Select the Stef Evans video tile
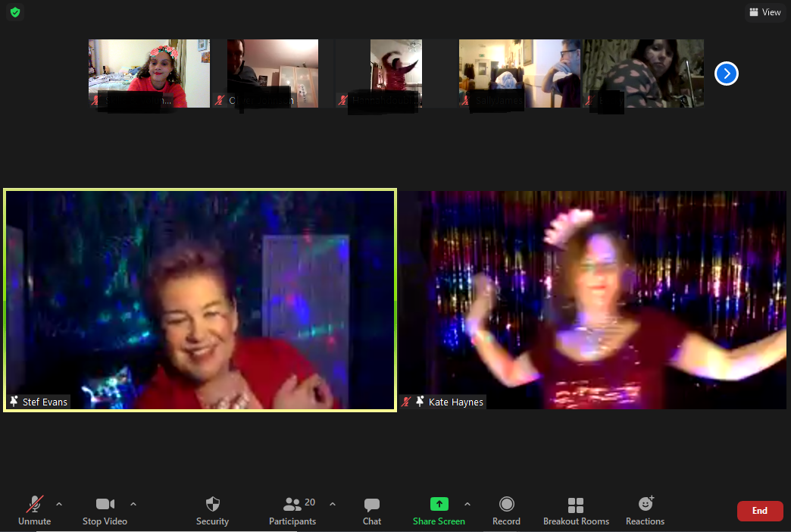The height and width of the screenshot is (532, 791). 200,300
